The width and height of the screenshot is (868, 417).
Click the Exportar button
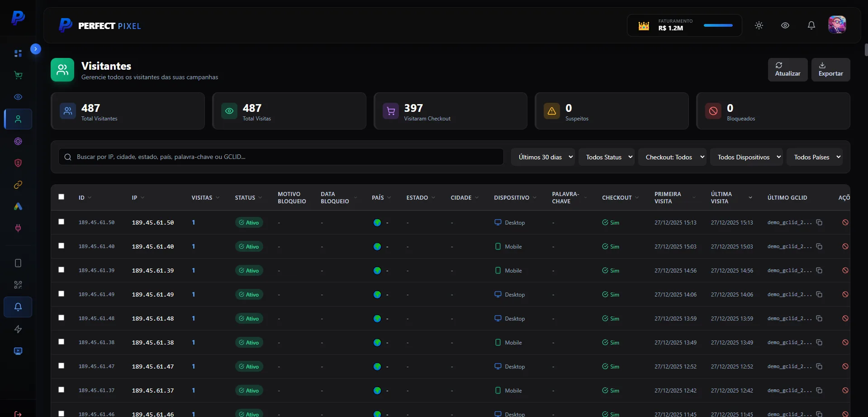830,70
